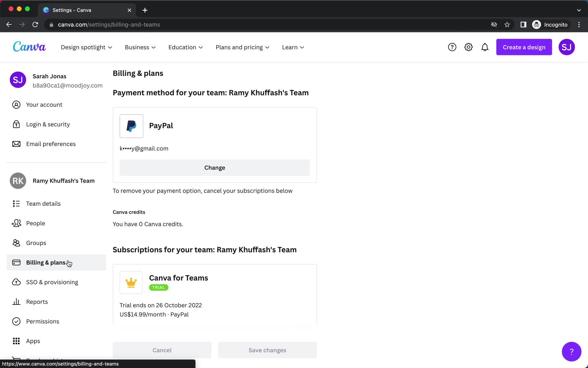Click the Incognito profile indicator

pyautogui.click(x=550, y=25)
